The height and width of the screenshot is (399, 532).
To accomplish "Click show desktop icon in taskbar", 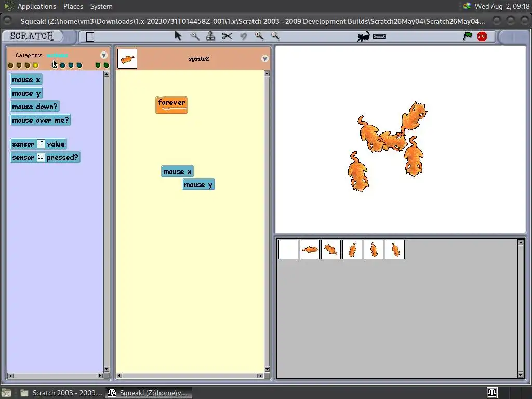I will pos(6,393).
